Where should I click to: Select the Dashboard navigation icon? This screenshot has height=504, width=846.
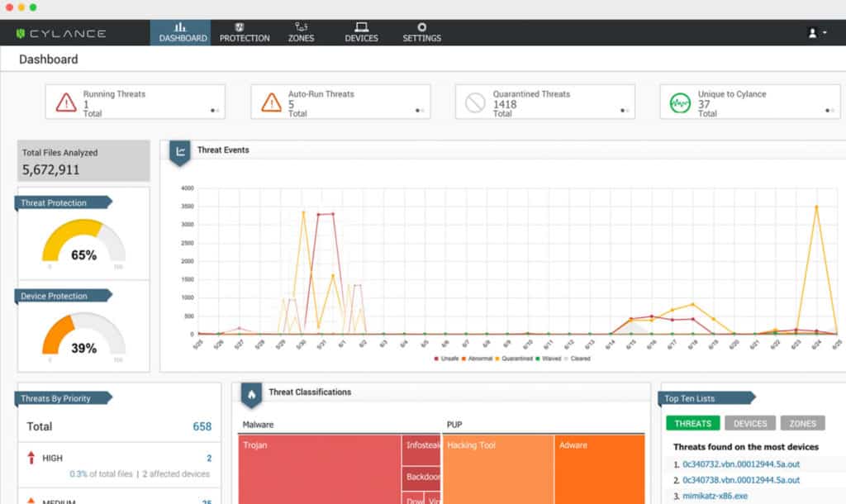click(180, 27)
